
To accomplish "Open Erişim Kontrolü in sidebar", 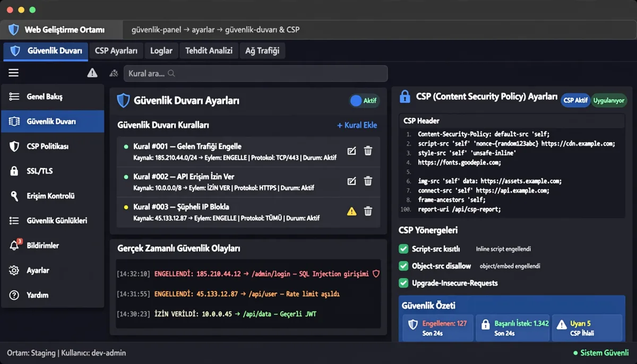I will 53,196.
